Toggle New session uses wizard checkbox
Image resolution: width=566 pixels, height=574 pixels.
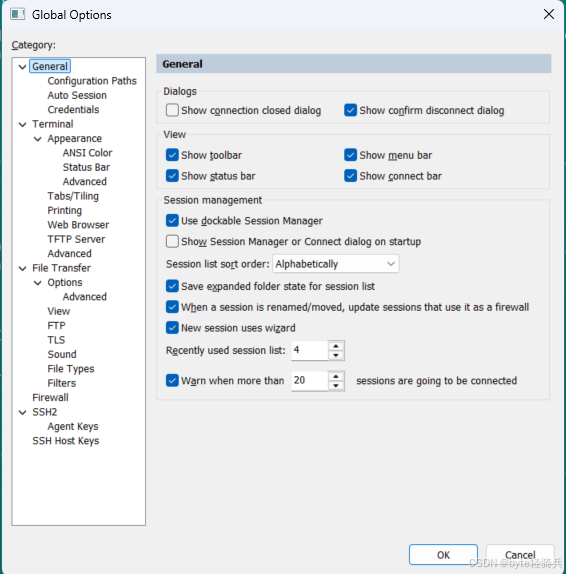tap(172, 328)
